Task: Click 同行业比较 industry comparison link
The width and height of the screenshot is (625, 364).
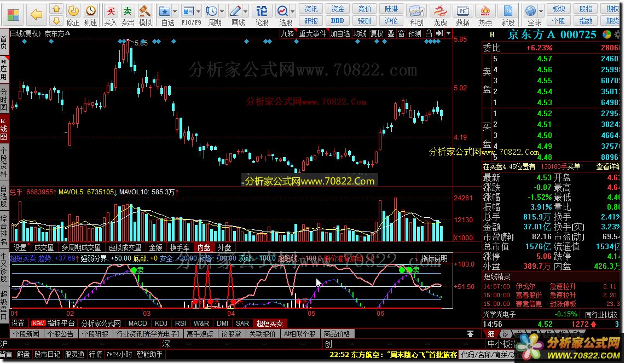Action: [x=601, y=315]
